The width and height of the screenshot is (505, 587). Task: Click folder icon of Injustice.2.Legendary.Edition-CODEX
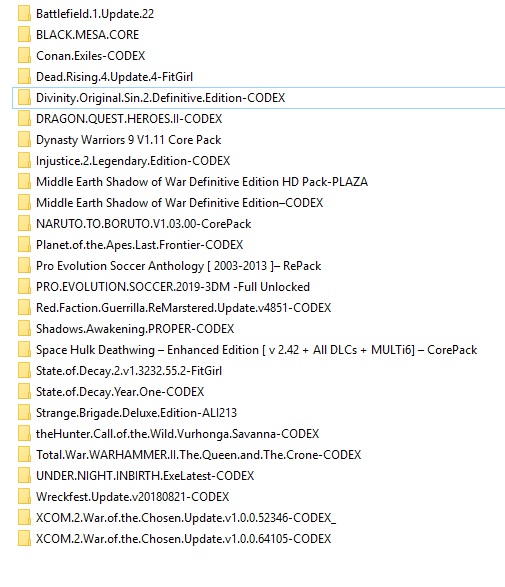point(24,161)
